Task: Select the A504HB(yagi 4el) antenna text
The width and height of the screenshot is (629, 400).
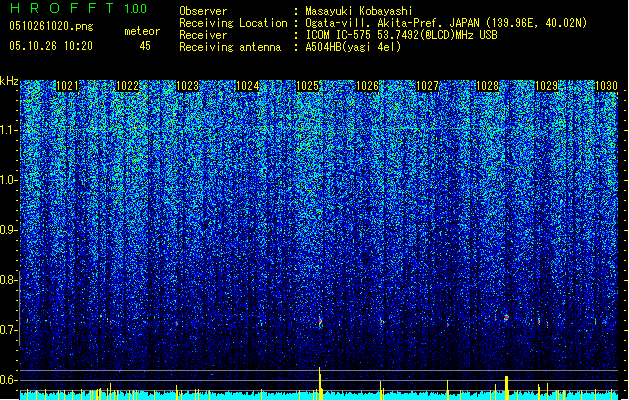Action: 353,47
